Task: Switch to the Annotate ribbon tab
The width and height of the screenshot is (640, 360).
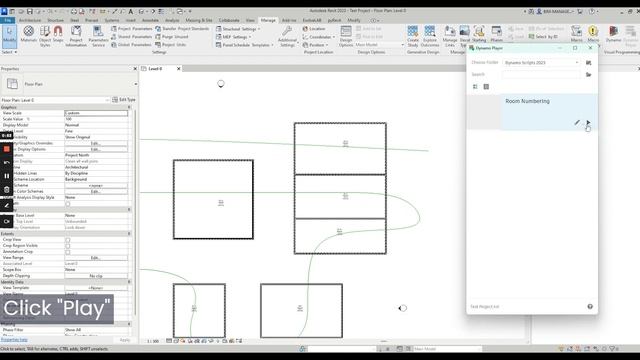Action: tap(150, 20)
